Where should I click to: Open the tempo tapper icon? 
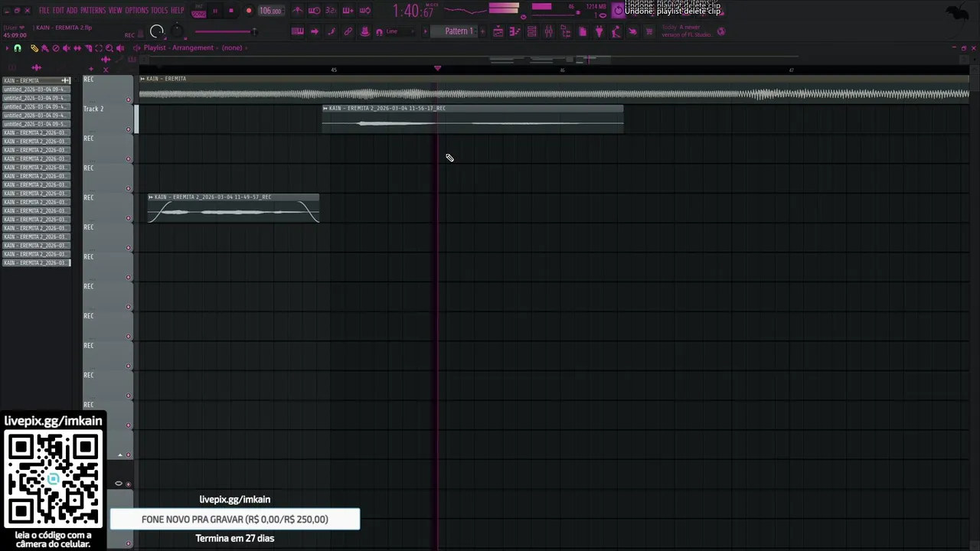(616, 31)
